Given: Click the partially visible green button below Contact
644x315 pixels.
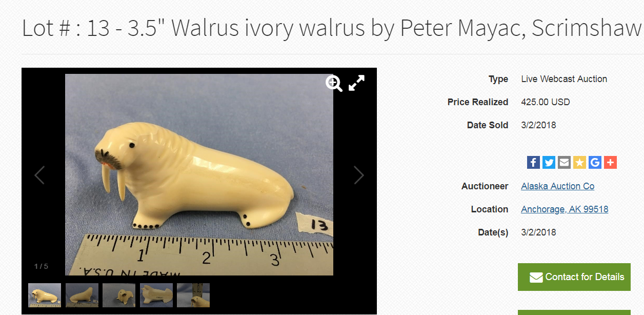Looking at the screenshot, I should (x=574, y=312).
